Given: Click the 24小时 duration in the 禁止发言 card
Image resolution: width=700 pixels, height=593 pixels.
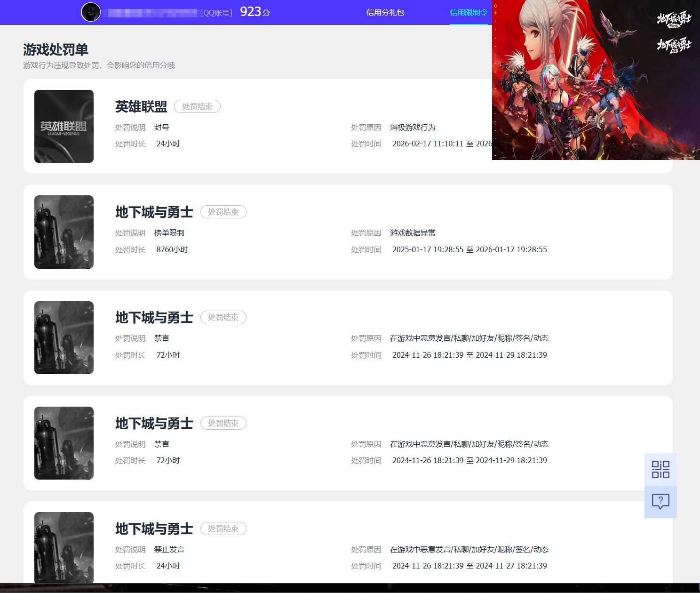Looking at the screenshot, I should point(168,566).
